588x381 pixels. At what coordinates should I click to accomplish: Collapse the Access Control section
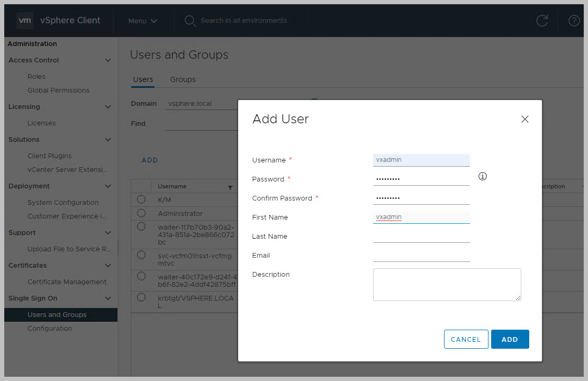[108, 60]
